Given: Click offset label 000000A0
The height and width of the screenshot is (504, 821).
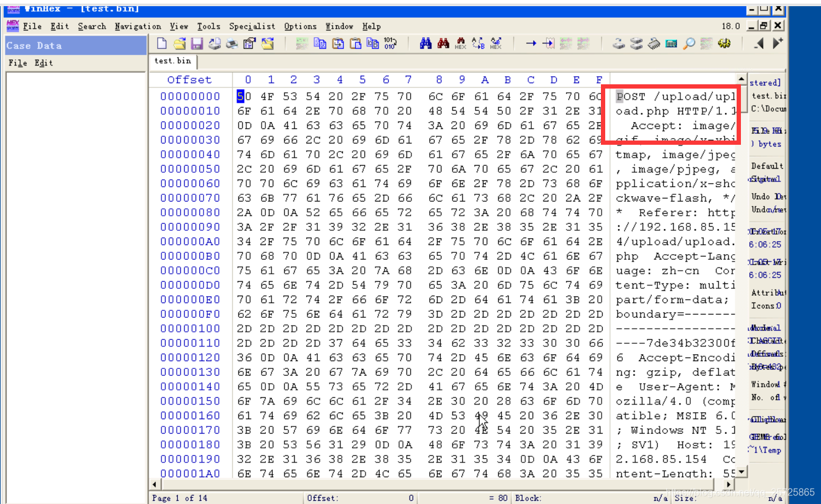Looking at the screenshot, I should coord(190,241).
